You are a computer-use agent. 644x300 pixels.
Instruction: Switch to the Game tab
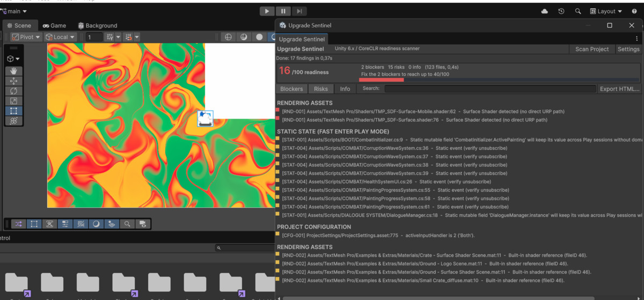54,25
